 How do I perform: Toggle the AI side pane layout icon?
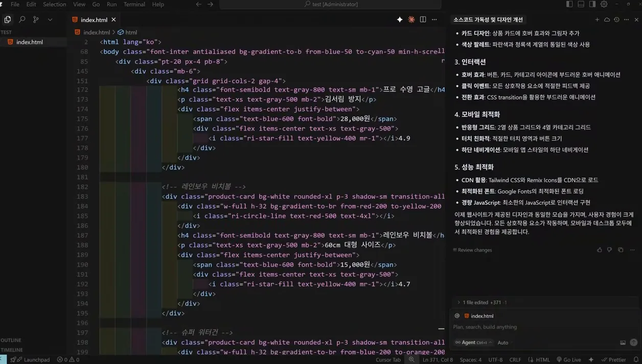[x=592, y=4]
